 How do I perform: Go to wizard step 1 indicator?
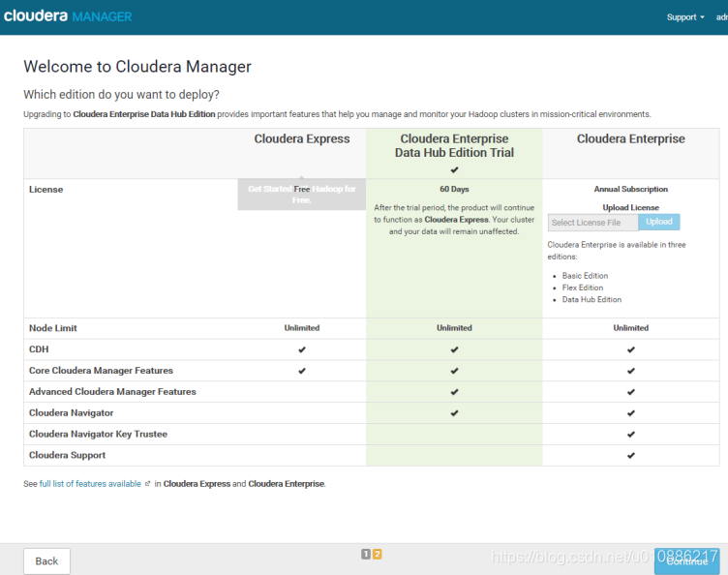pyautogui.click(x=366, y=554)
